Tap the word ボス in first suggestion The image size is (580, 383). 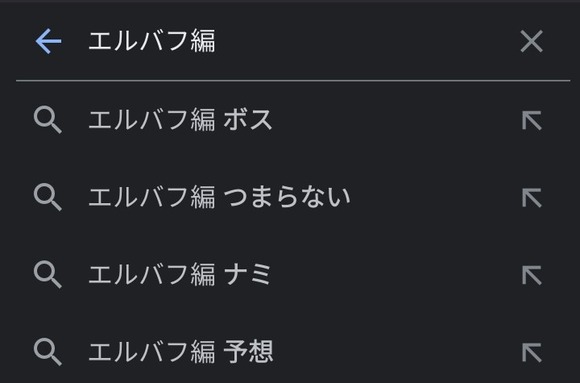pyautogui.click(x=248, y=120)
